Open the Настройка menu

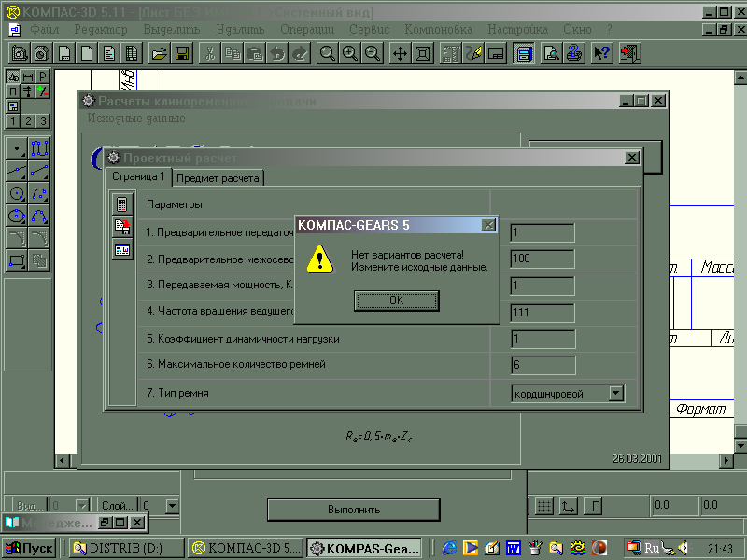pyautogui.click(x=517, y=30)
